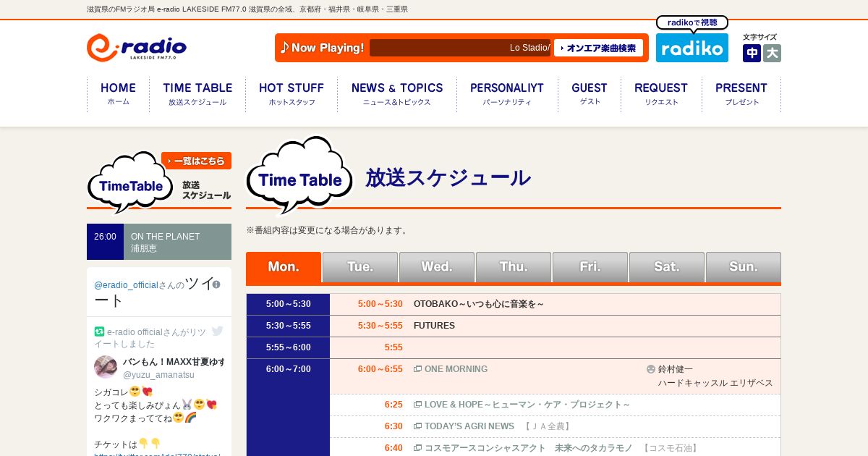Open ON THE PLANET program in sidebar
Image resolution: width=868 pixels, height=456 pixels.
click(159, 242)
